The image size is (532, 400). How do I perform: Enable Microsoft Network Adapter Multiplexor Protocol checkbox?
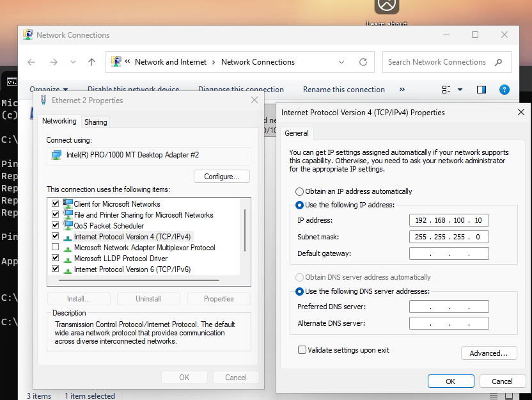(x=55, y=247)
